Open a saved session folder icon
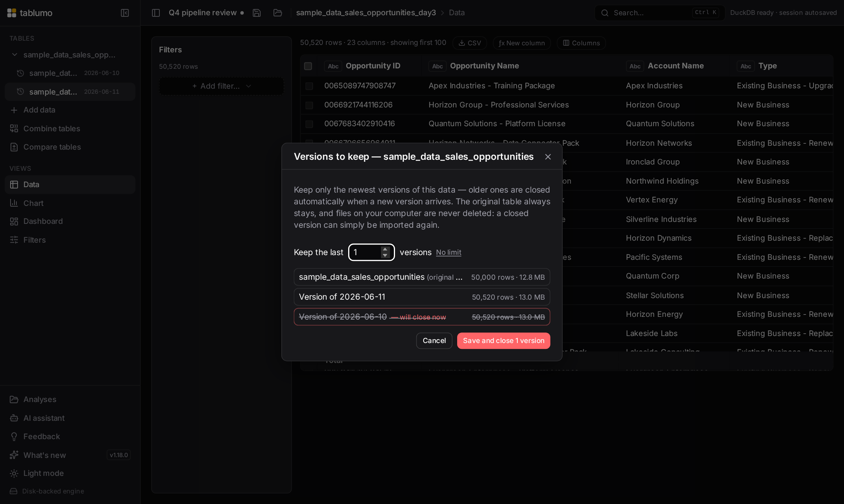 [x=278, y=13]
